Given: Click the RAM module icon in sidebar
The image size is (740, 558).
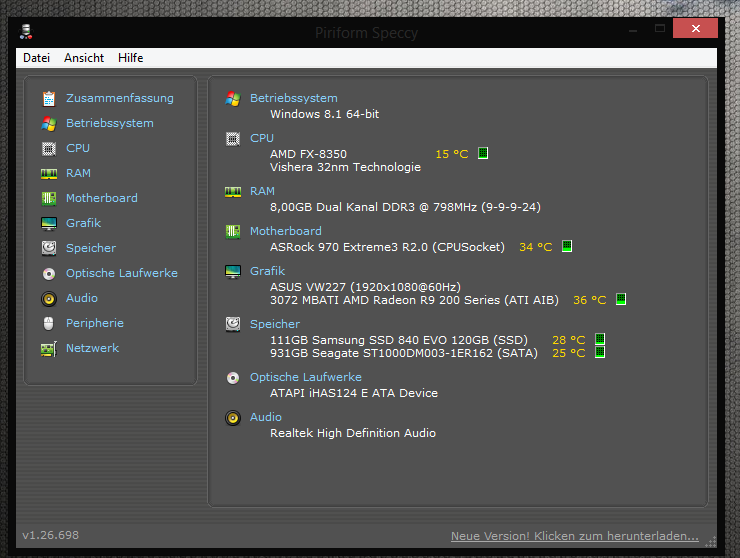Looking at the screenshot, I should pos(49,174).
